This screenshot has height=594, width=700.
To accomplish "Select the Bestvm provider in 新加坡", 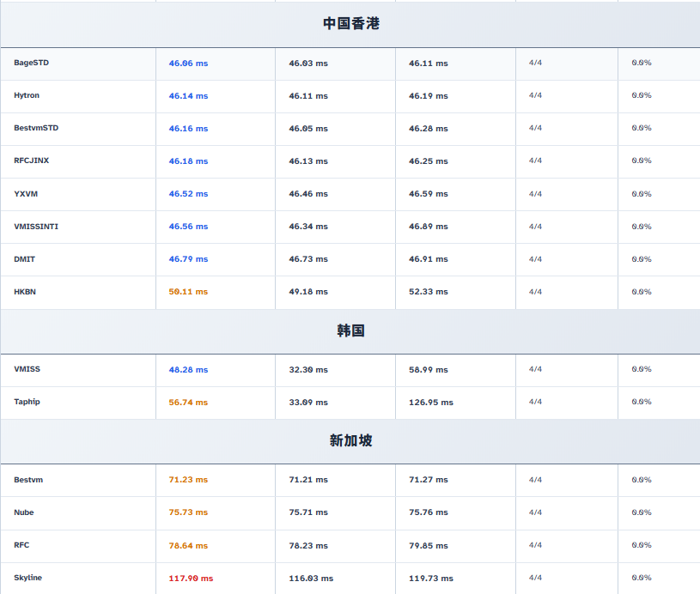I will (28, 480).
